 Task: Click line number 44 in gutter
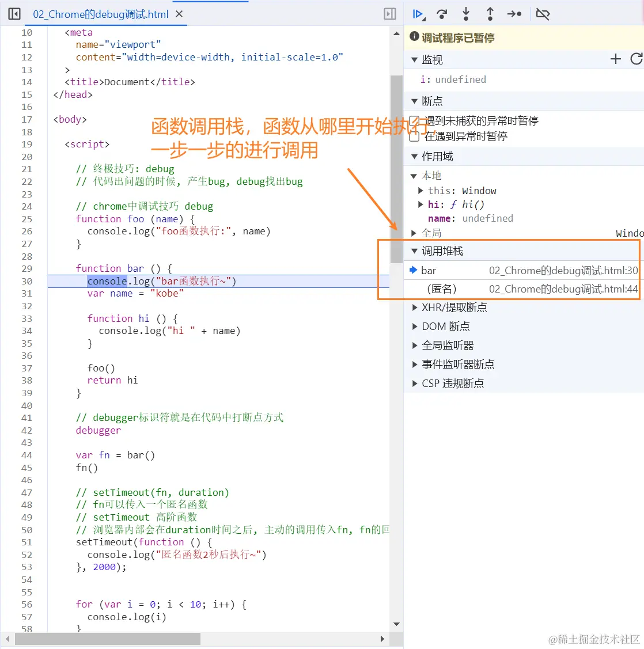[x=27, y=456]
